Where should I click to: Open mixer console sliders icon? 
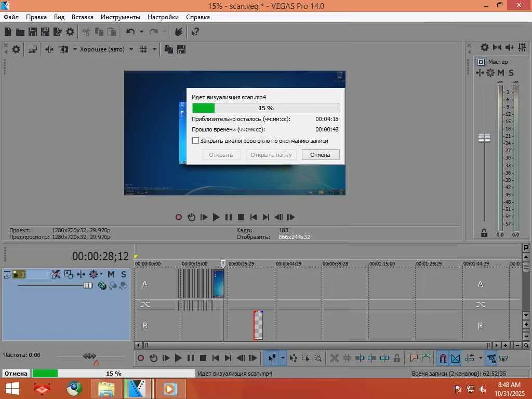tap(522, 47)
